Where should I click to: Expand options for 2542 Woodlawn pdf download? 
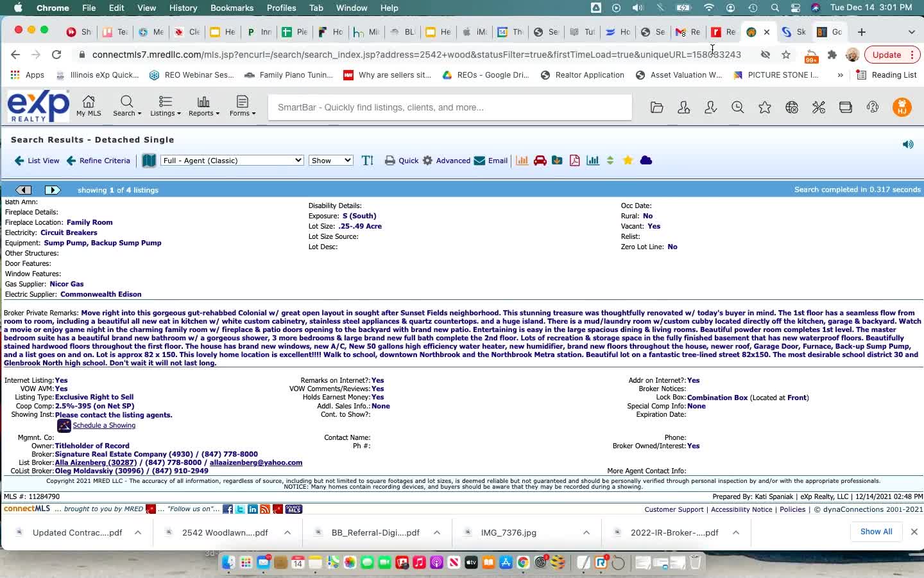(x=287, y=532)
